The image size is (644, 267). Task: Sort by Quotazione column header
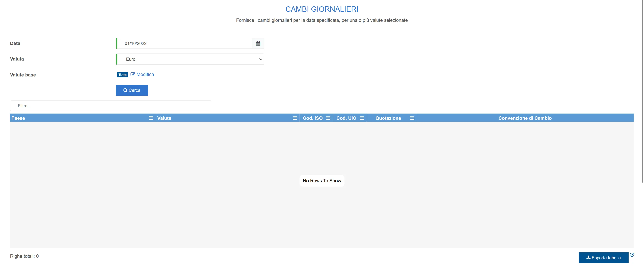388,118
